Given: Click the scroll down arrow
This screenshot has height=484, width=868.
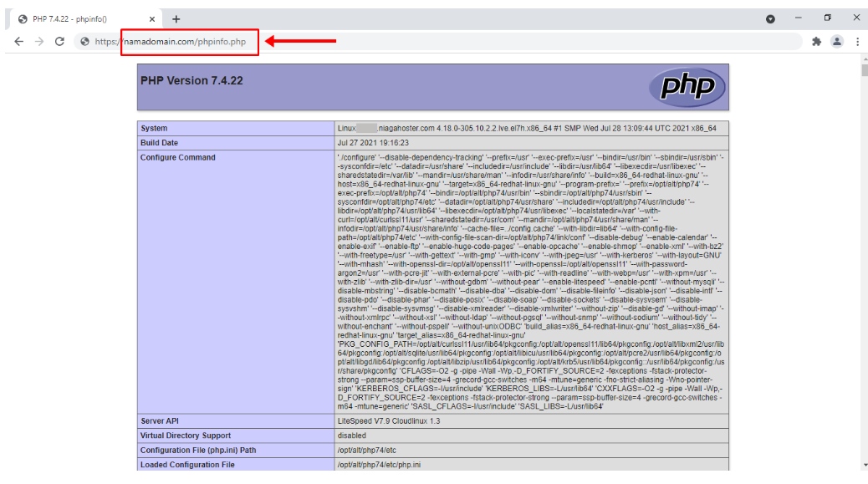Looking at the screenshot, I should point(864,466).
